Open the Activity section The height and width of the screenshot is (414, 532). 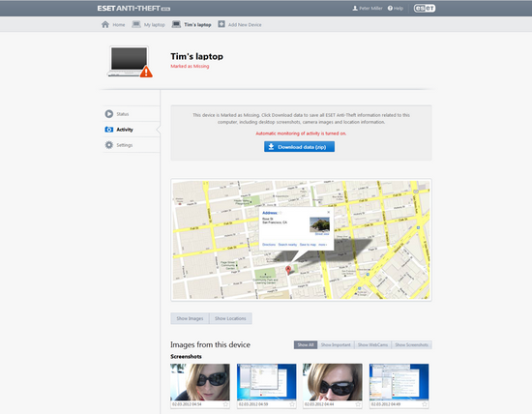pyautogui.click(x=132, y=130)
